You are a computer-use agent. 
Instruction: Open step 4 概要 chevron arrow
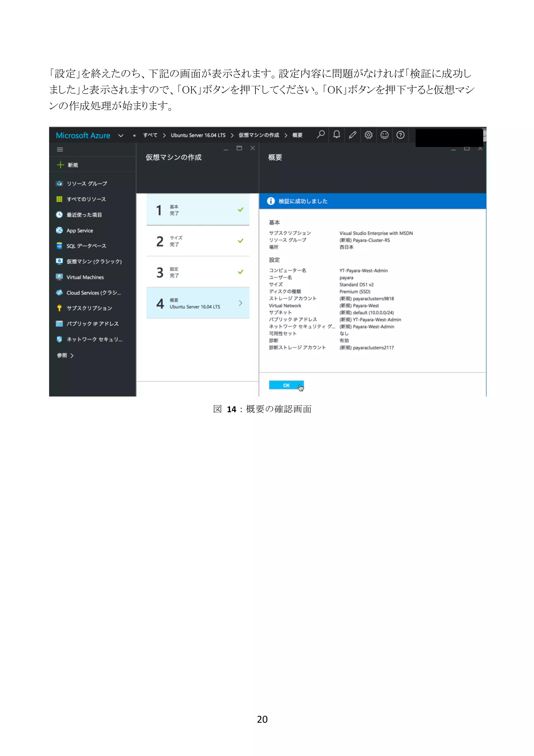click(x=240, y=303)
